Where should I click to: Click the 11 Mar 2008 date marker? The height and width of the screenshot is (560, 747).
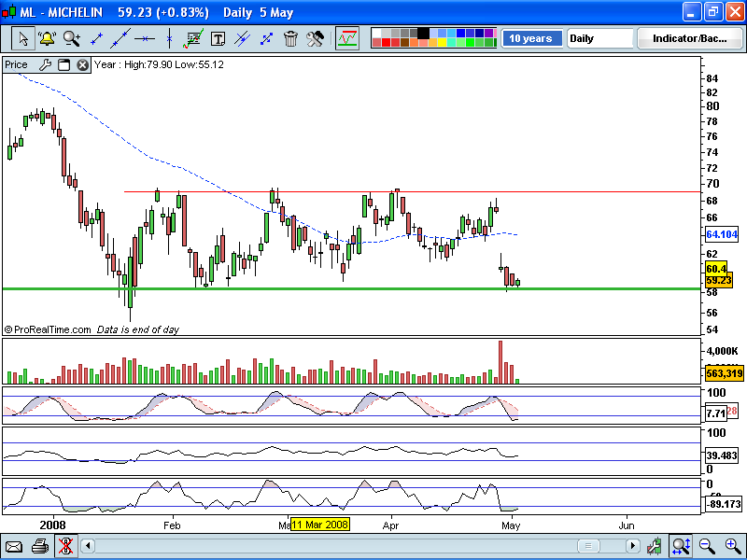[319, 525]
